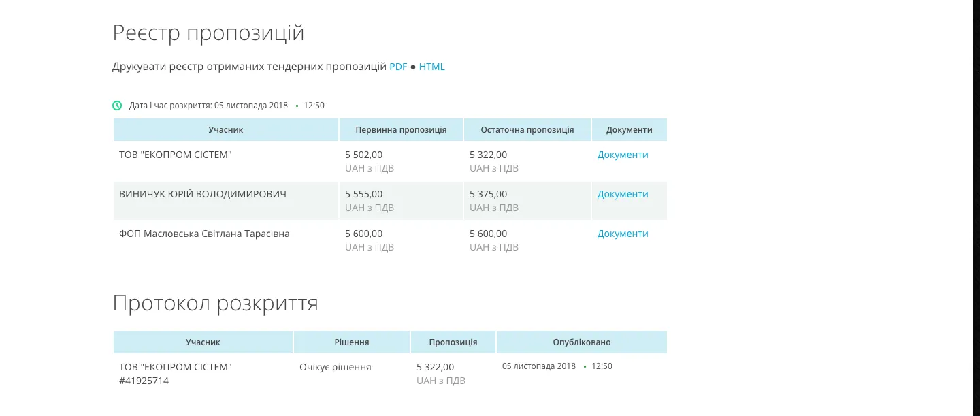The image size is (980, 416).
Task: Click the 5 322,00 final bid in the register table
Action: click(489, 155)
